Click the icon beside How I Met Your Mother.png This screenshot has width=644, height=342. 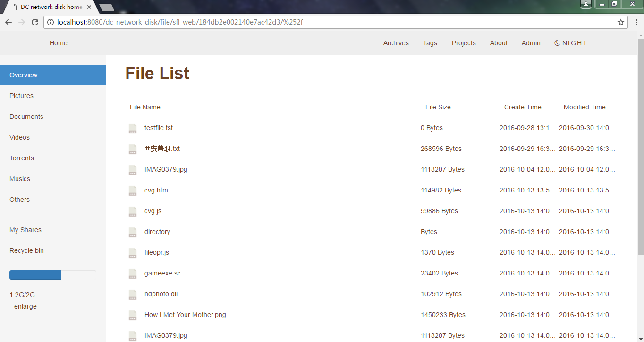(133, 315)
